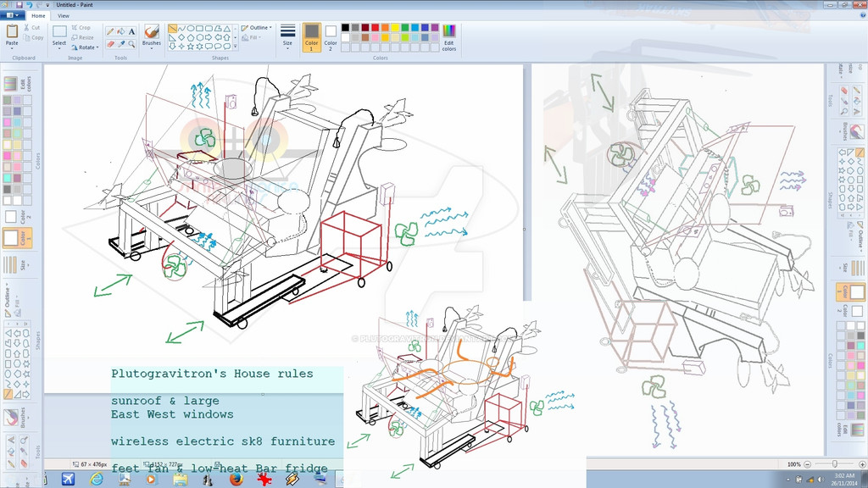Open Internet Explorer from the taskbar
The image size is (868, 488).
pyautogui.click(x=97, y=479)
